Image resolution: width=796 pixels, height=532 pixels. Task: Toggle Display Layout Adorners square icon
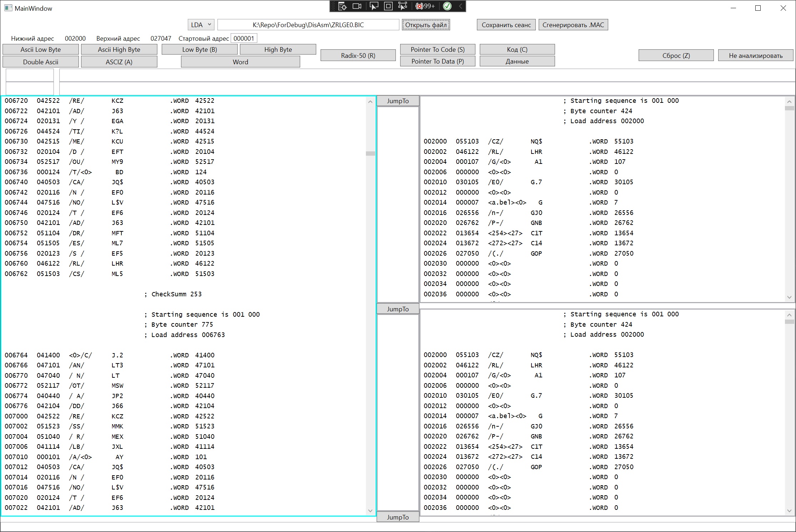coord(388,6)
